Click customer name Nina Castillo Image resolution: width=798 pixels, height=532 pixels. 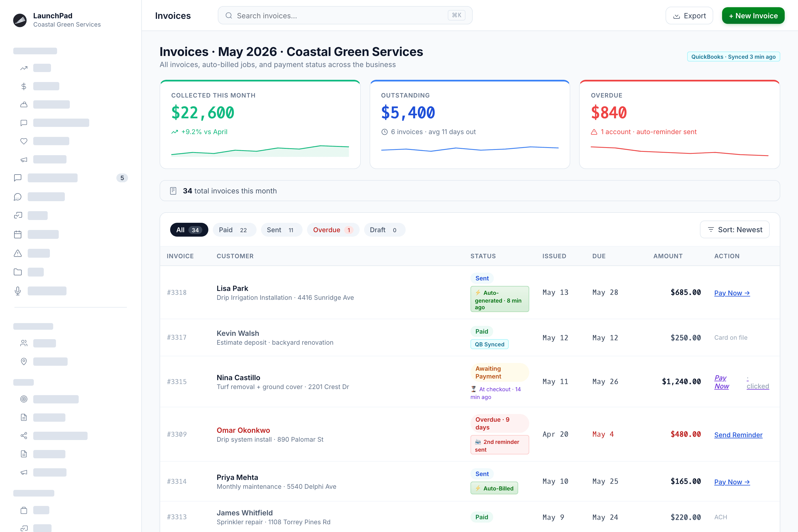click(239, 378)
